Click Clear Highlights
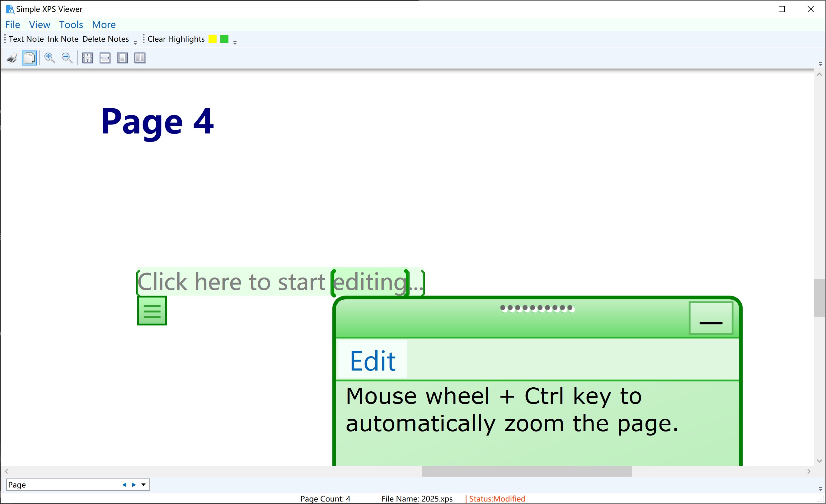The image size is (826, 504). [x=176, y=39]
